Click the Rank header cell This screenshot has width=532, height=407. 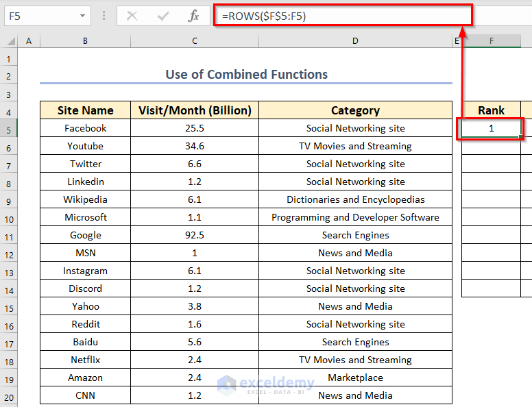(491, 110)
